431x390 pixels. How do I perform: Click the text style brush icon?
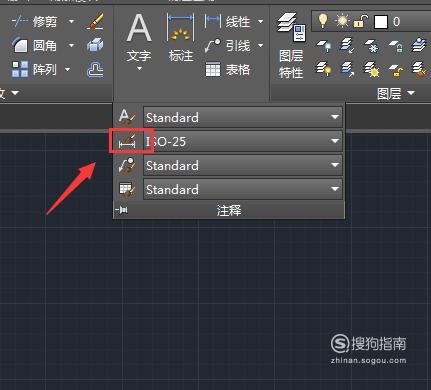pos(127,117)
